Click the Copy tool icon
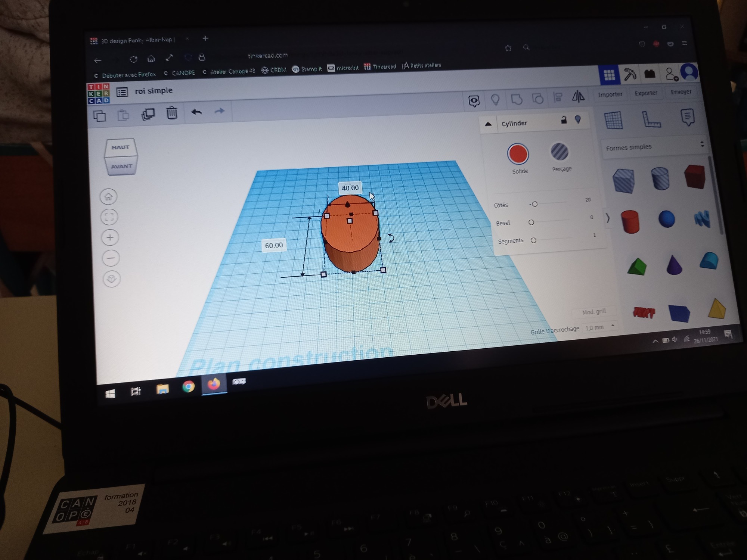This screenshot has width=747, height=560. pos(100,116)
